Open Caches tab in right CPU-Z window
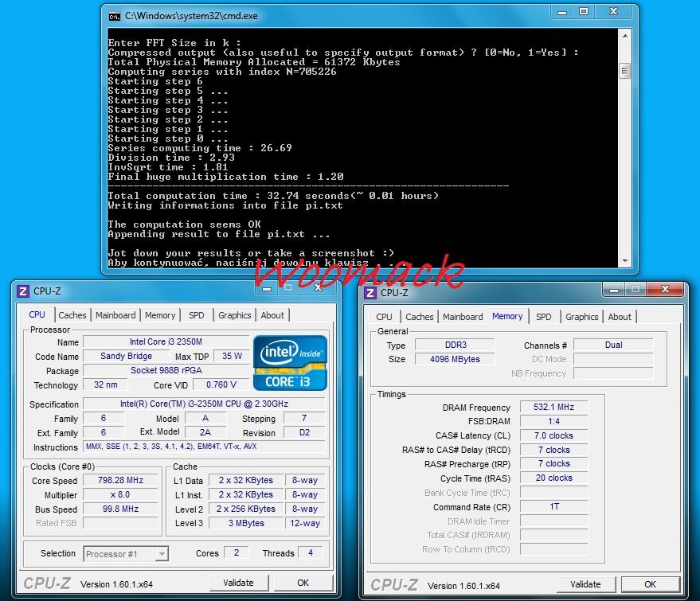 420,317
